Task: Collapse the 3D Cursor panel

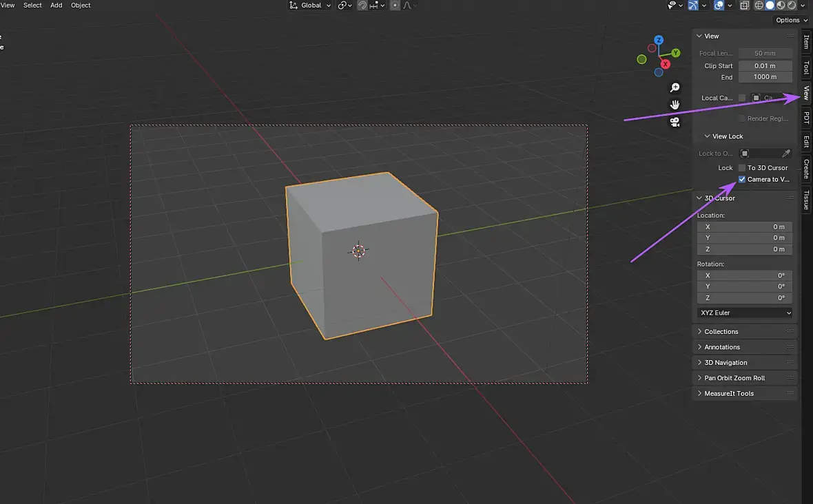Action: 699,198
